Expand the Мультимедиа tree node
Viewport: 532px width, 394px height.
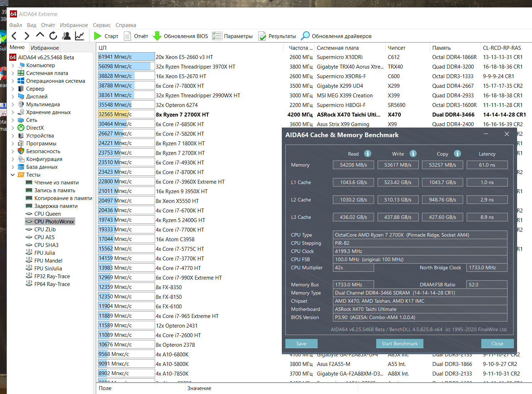coord(13,104)
